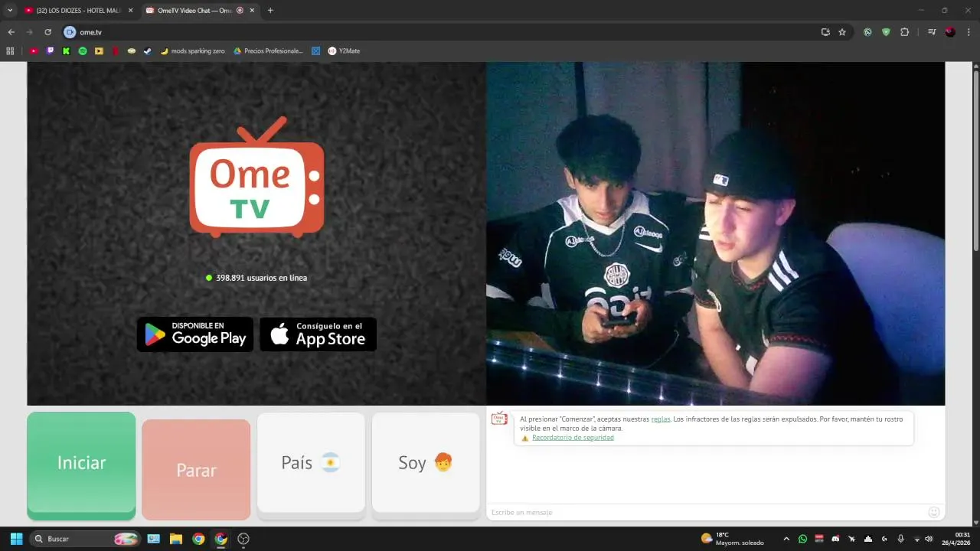Click the install app icon in address bar
Viewport: 980px width, 551px height.
[825, 32]
